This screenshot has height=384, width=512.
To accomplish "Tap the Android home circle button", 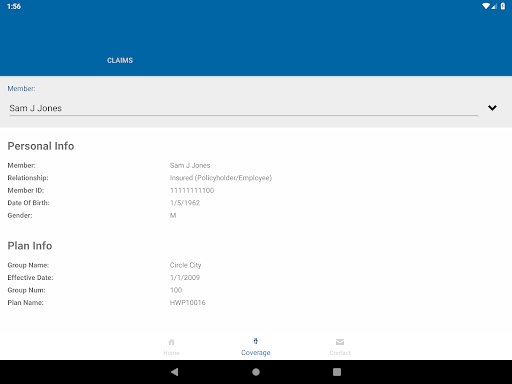I will (256, 372).
